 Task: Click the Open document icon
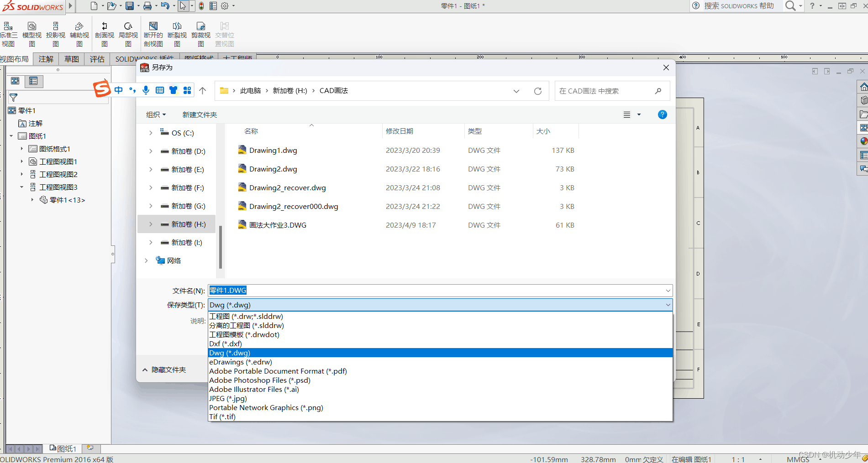coord(111,6)
